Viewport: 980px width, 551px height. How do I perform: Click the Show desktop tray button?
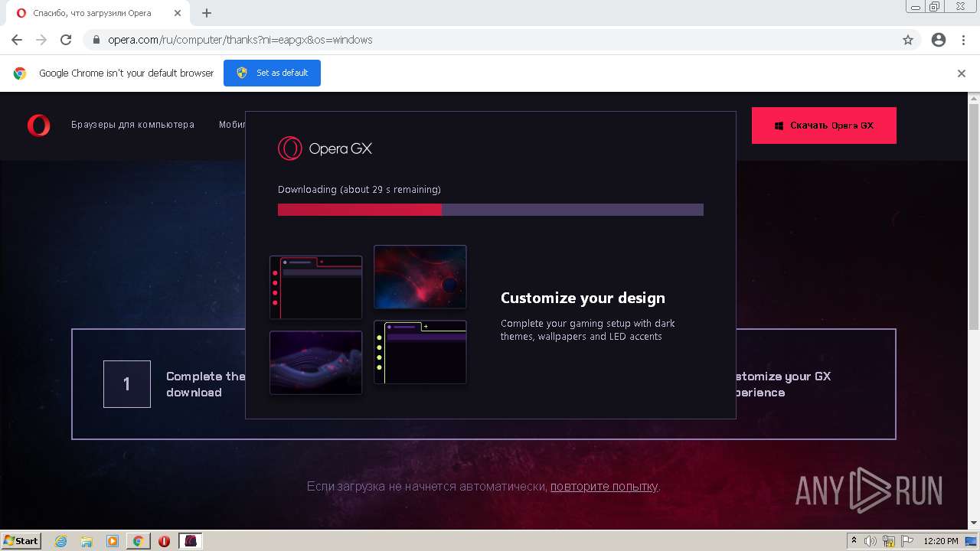point(972,541)
